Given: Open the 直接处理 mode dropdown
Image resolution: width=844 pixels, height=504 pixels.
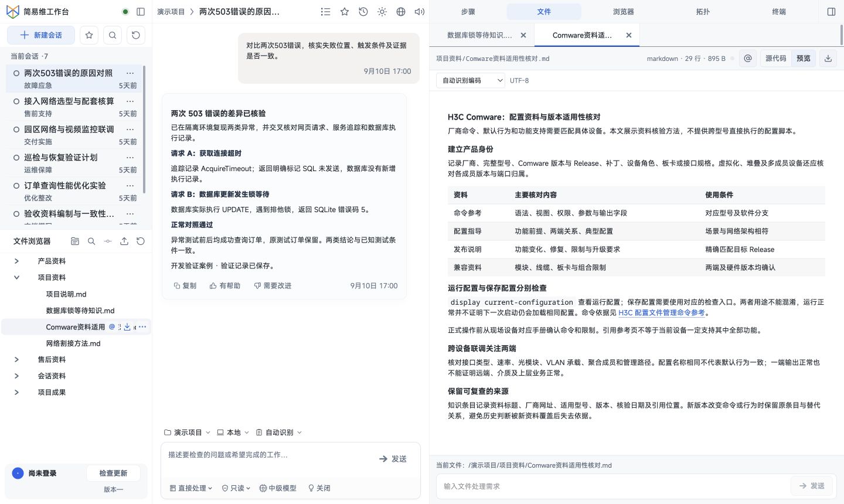Looking at the screenshot, I should click(191, 488).
